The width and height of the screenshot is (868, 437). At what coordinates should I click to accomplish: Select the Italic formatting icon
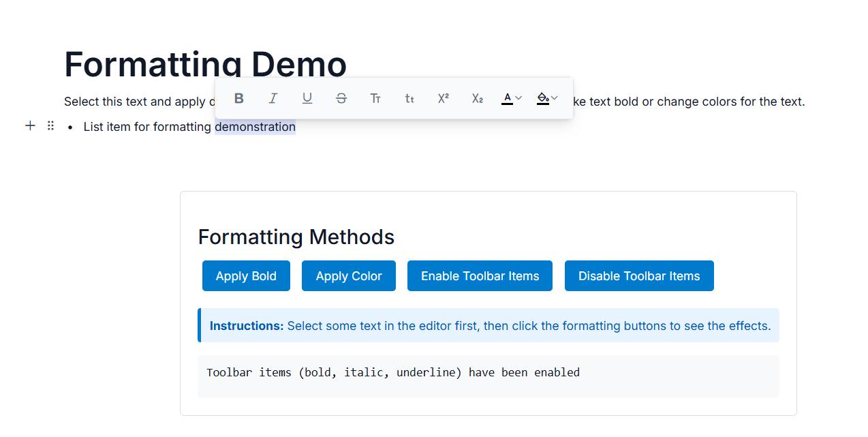[x=273, y=98]
